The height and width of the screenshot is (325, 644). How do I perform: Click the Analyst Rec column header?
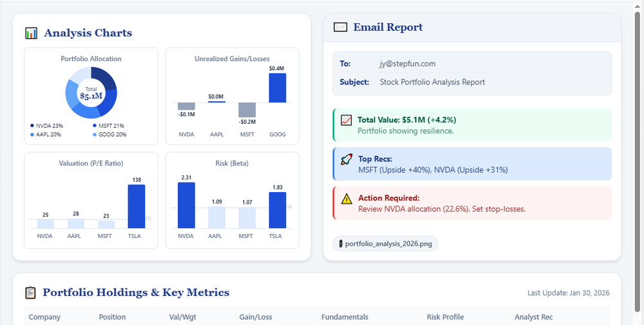533,317
